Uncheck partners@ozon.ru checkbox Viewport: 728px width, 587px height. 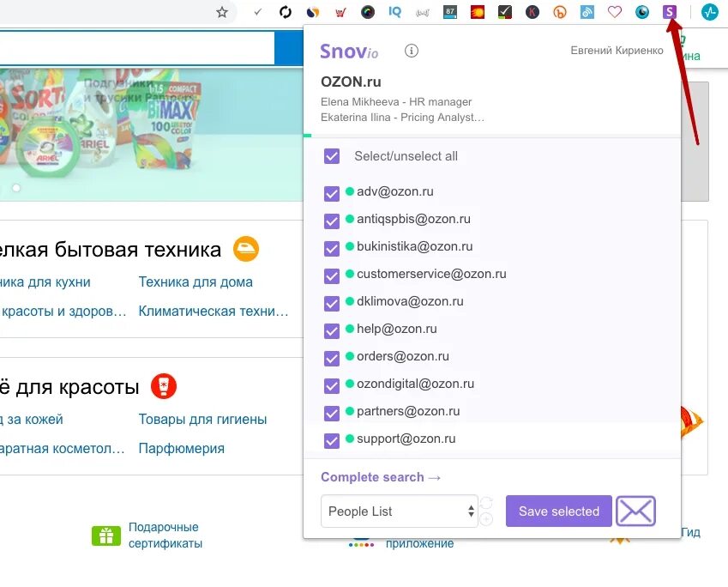[x=332, y=413]
